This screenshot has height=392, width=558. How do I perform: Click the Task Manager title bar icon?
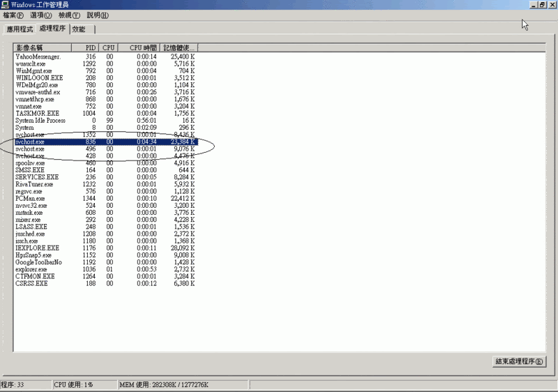[x=4, y=4]
